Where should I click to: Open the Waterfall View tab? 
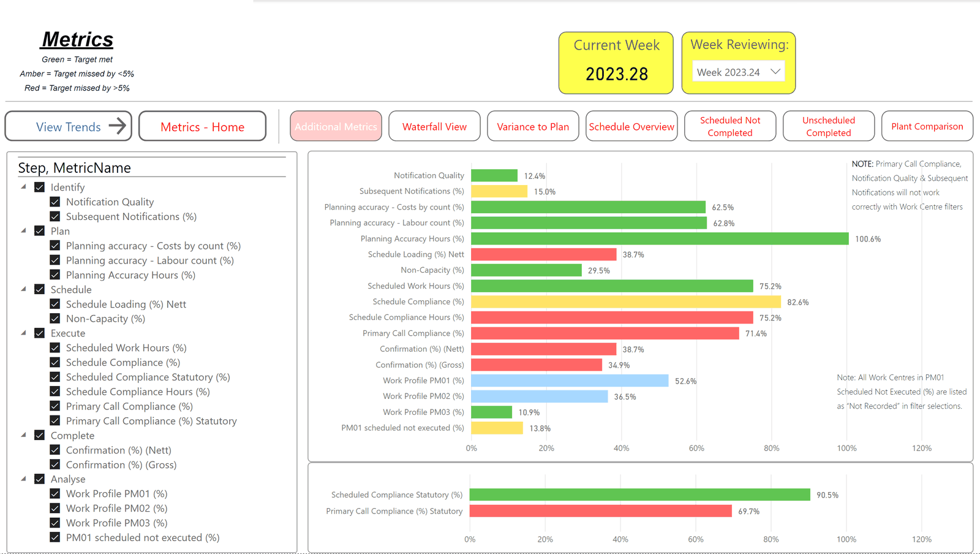(x=434, y=126)
